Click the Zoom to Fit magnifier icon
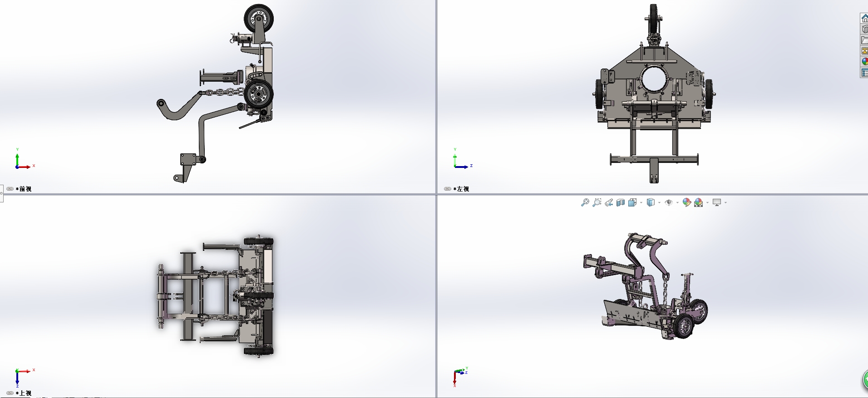 tap(585, 202)
